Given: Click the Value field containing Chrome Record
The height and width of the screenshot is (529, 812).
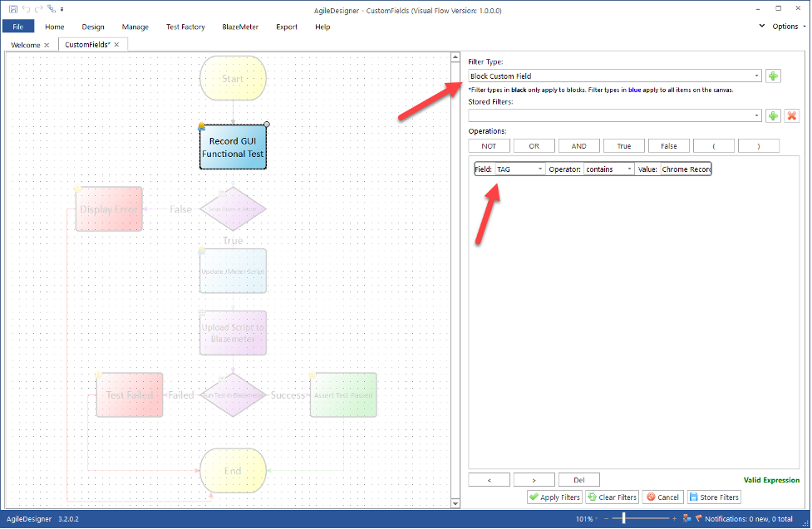Looking at the screenshot, I should pyautogui.click(x=686, y=169).
